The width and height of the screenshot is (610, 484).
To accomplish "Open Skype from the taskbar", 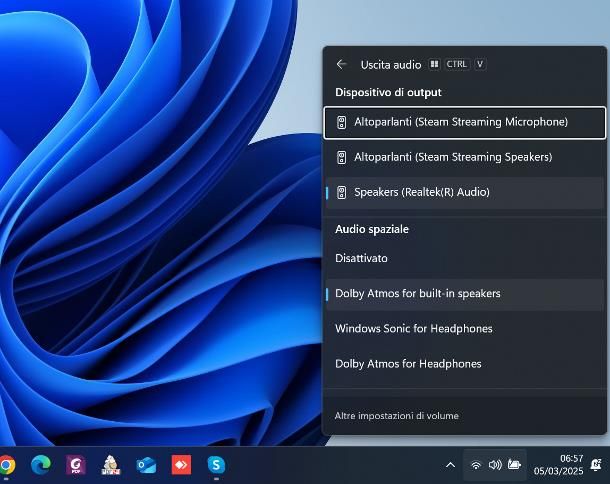I will [x=216, y=465].
